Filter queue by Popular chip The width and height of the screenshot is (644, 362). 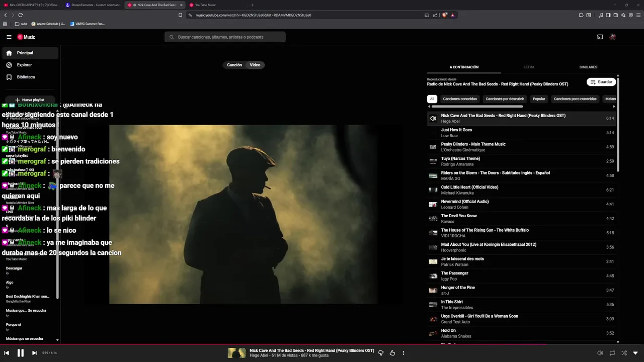pyautogui.click(x=539, y=99)
